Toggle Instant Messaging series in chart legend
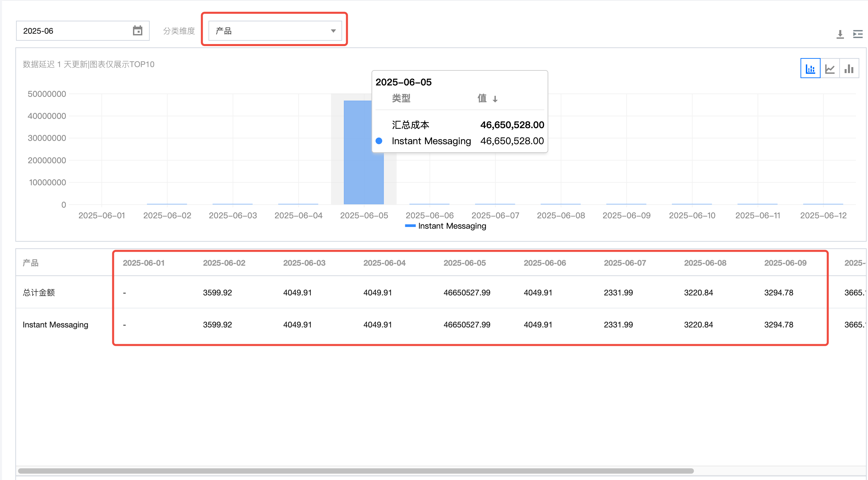 445,226
